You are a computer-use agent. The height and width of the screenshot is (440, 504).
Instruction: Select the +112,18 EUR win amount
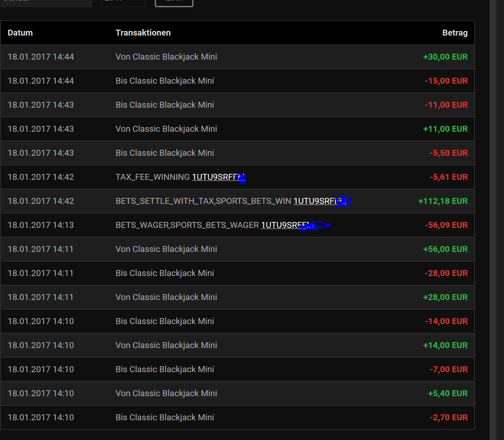[x=443, y=201]
